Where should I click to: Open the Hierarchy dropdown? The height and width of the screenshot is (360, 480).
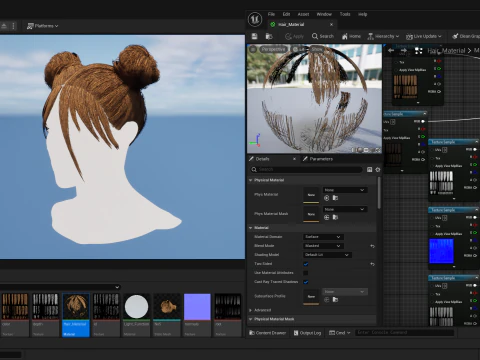coord(383,36)
